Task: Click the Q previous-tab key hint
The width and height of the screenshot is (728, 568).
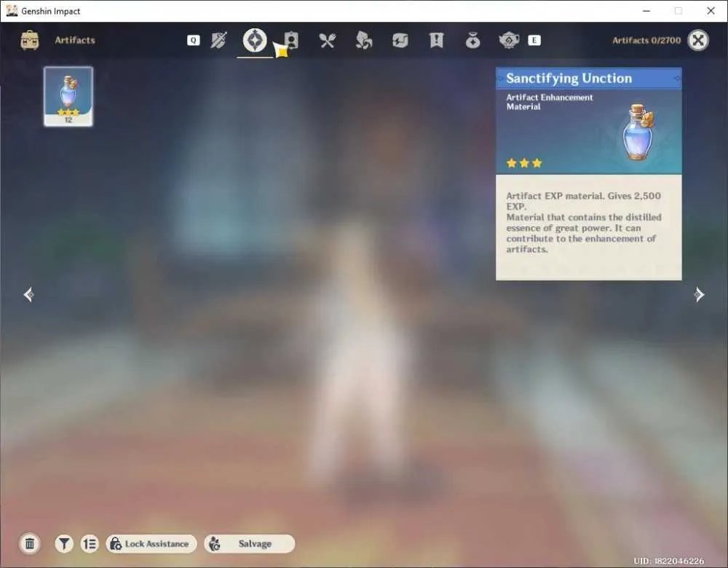Action: coord(194,40)
